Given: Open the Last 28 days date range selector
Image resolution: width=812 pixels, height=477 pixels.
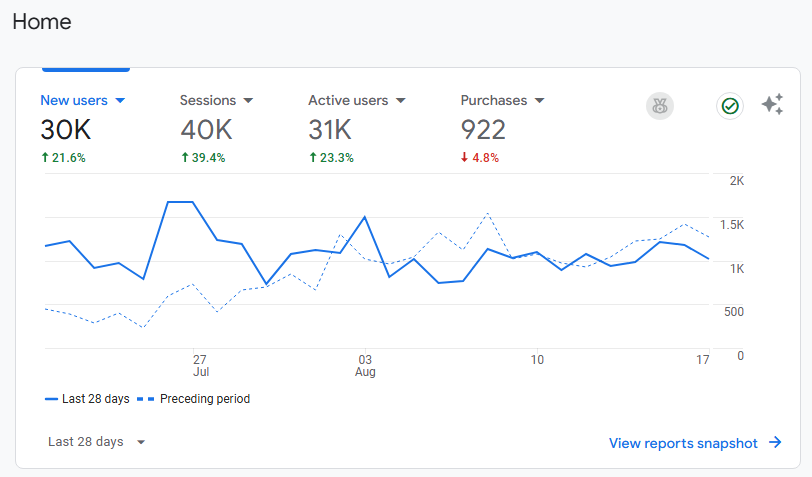Looking at the screenshot, I should click(97, 442).
